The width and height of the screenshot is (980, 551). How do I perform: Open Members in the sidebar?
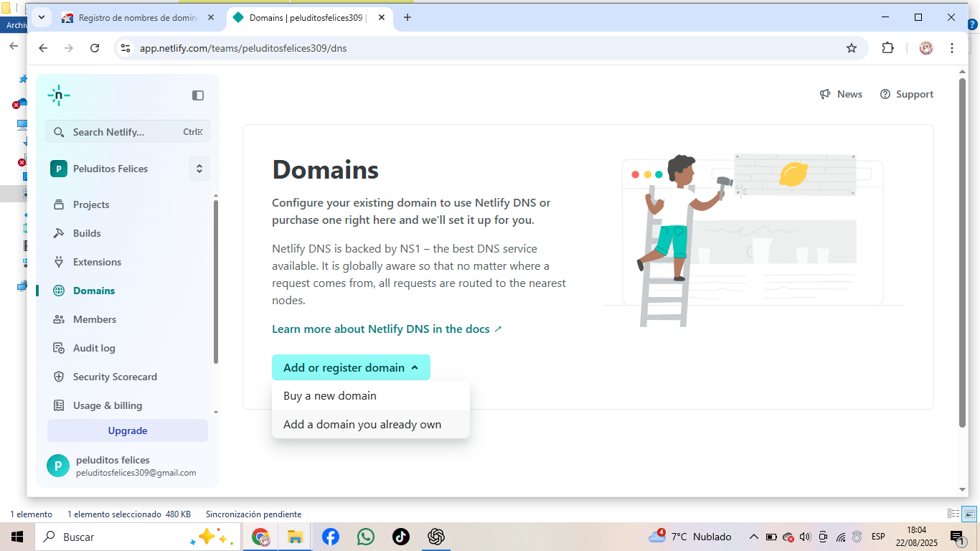tap(95, 319)
